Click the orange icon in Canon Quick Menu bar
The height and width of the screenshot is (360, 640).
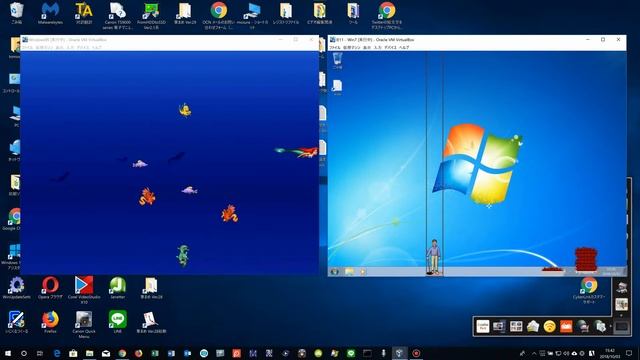point(566,326)
